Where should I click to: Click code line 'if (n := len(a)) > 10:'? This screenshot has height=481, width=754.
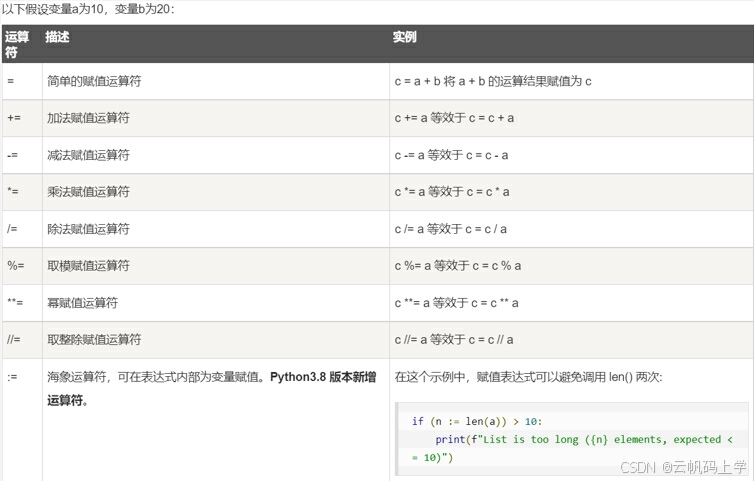477,422
